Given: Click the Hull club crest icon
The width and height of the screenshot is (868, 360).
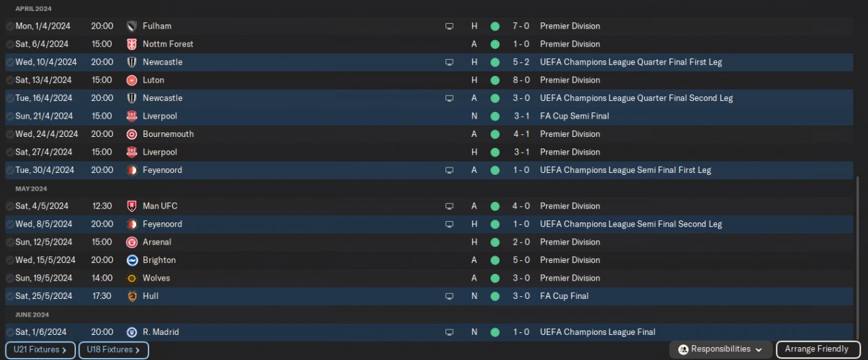Looking at the screenshot, I should [132, 296].
